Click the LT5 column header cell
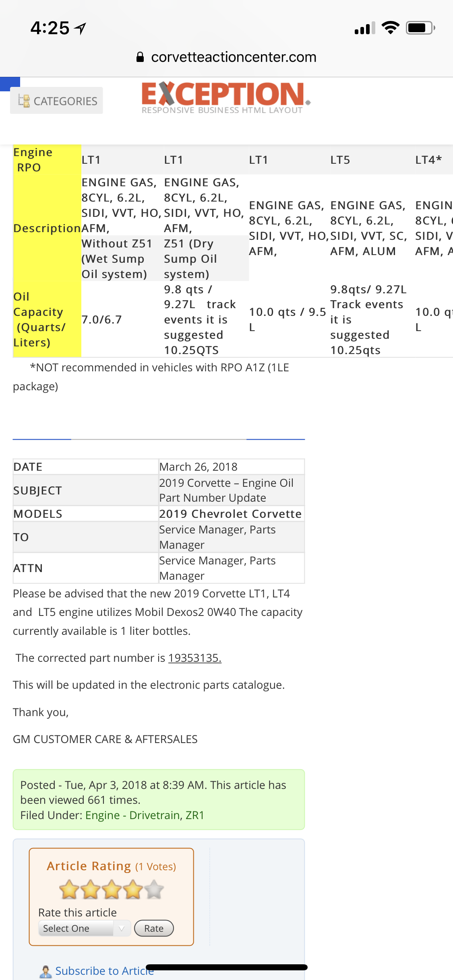The width and height of the screenshot is (453, 980). tap(372, 160)
